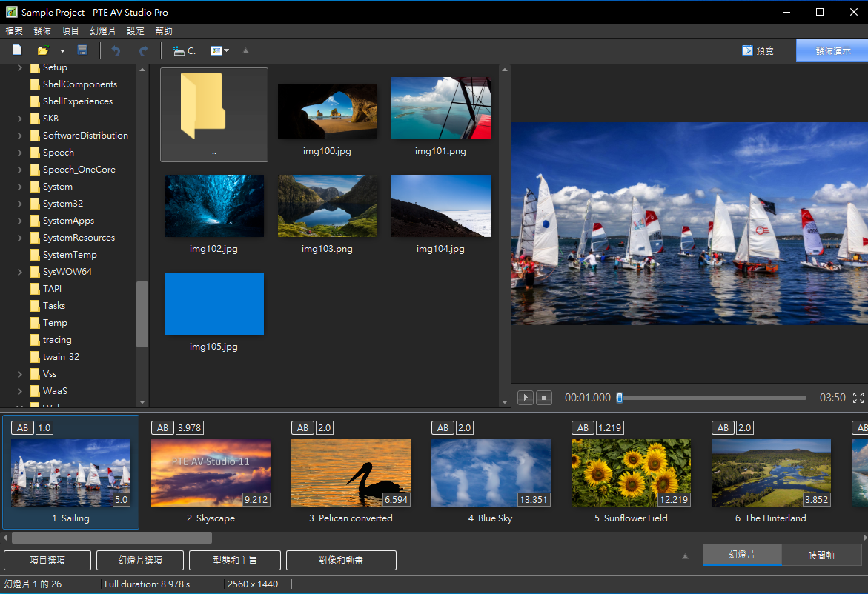Click the 發佈演示 publish button
The width and height of the screenshot is (868, 594).
832,50
